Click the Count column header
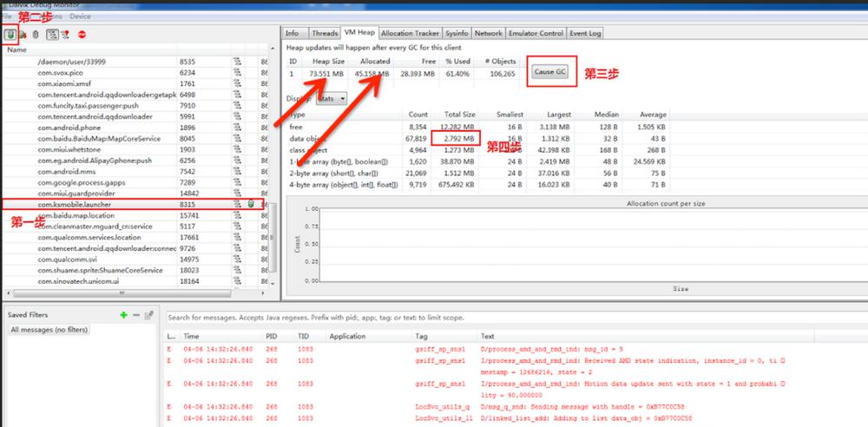This screenshot has width=868, height=427. [418, 115]
